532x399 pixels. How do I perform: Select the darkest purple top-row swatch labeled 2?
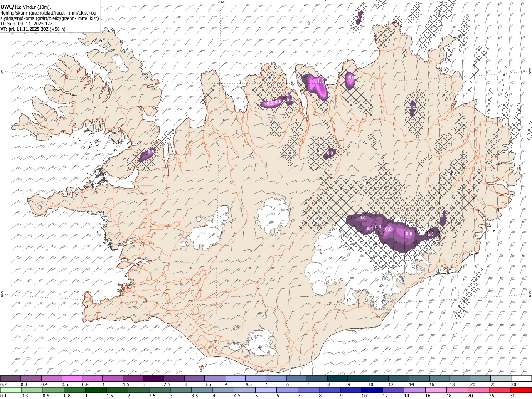(x=153, y=378)
